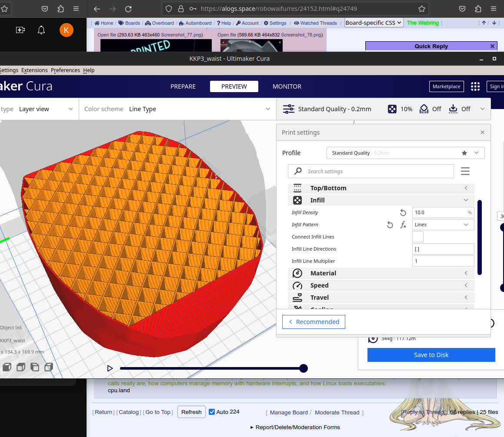The width and height of the screenshot is (504, 437).
Task: Open the Layer view type dropdown
Action: pyautogui.click(x=39, y=109)
